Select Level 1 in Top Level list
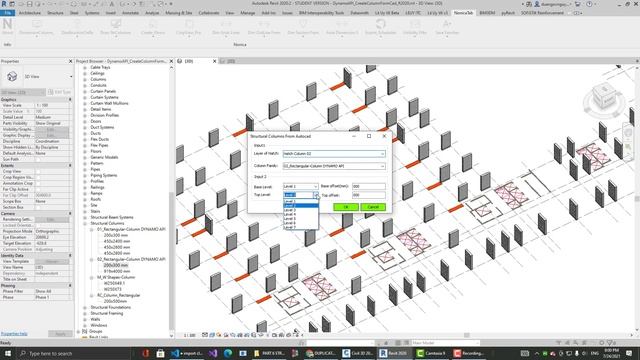The height and width of the screenshot is (360, 640). (301, 201)
